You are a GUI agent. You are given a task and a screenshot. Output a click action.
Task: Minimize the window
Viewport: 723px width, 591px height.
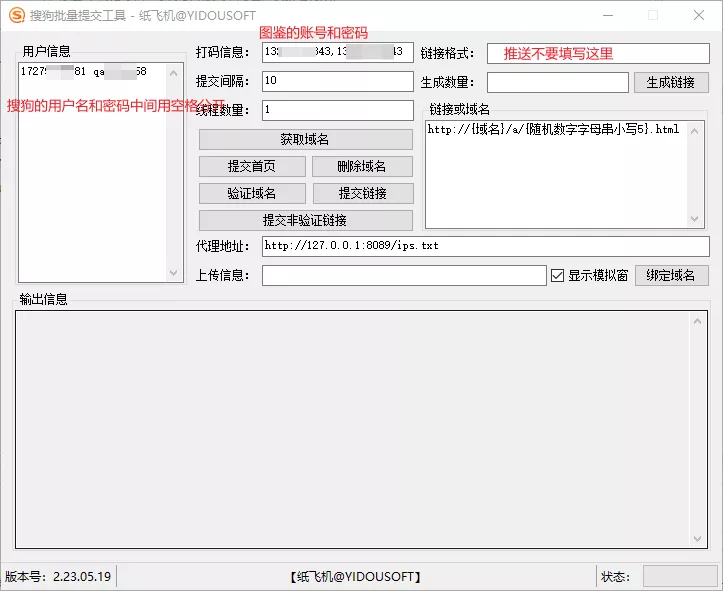click(608, 15)
